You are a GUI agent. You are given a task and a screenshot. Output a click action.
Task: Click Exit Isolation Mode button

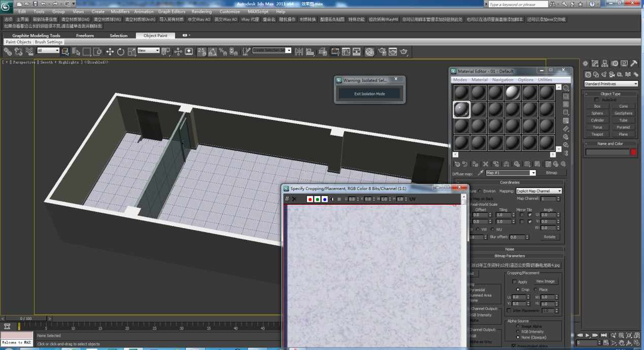click(x=369, y=93)
